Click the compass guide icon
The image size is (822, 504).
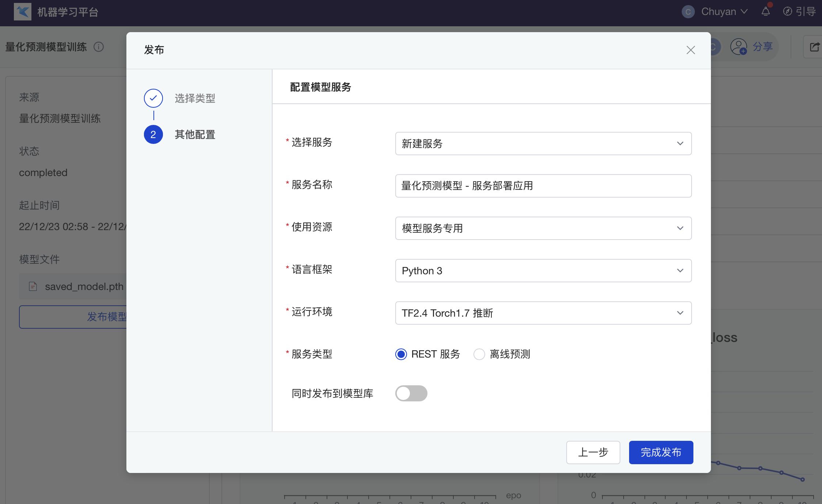click(x=787, y=12)
